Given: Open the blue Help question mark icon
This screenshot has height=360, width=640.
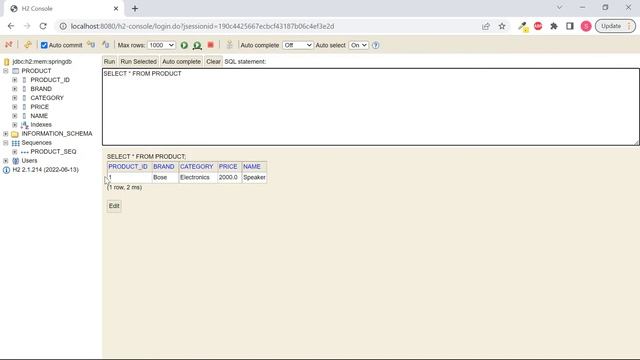Looking at the screenshot, I should click(x=376, y=45).
